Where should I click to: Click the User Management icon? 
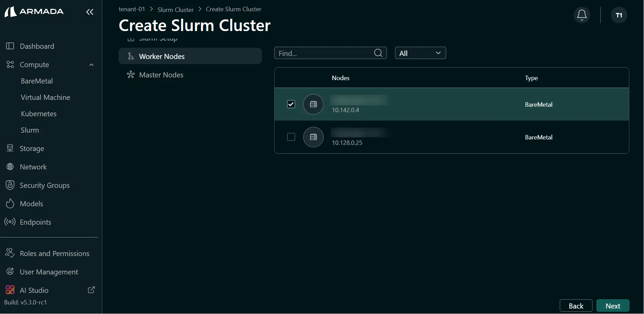point(10,271)
